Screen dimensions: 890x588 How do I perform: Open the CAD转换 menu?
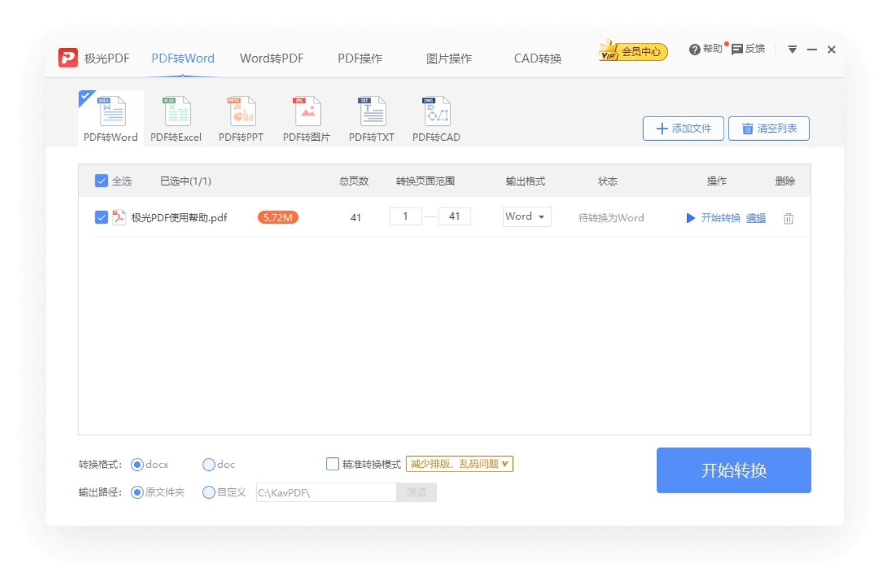pos(537,58)
